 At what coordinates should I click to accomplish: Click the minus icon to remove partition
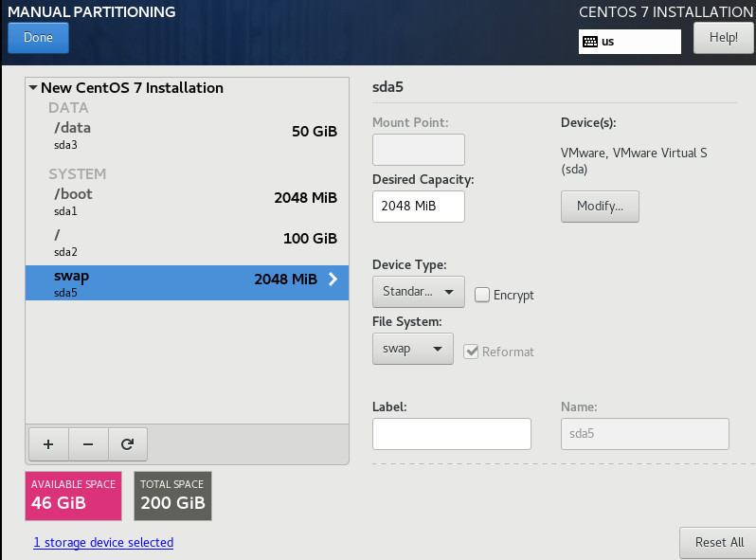88,443
